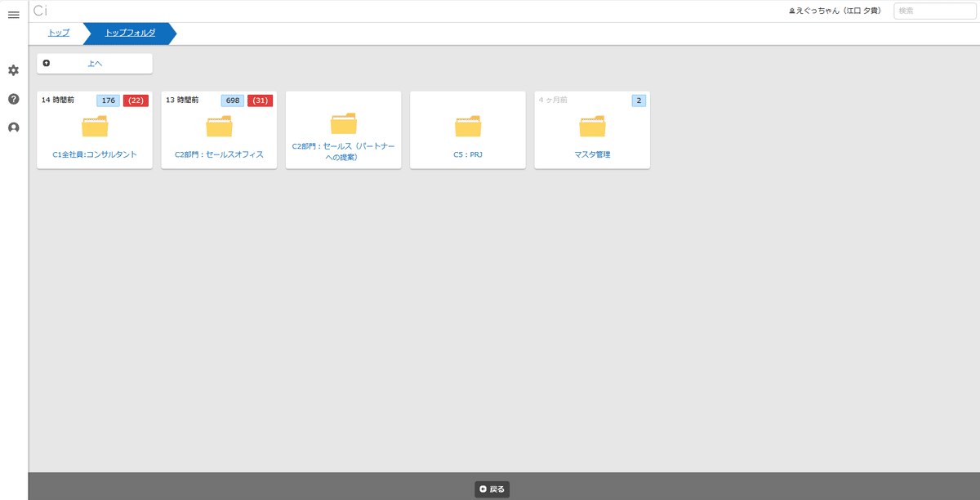Click the user icon beside えぐっちゃん
The height and width of the screenshot is (500, 980).
coord(791,11)
